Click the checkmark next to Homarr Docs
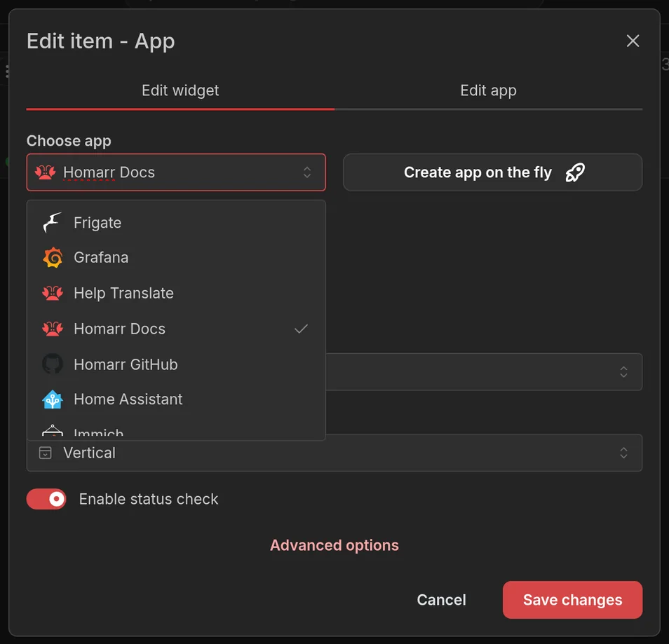 (302, 329)
